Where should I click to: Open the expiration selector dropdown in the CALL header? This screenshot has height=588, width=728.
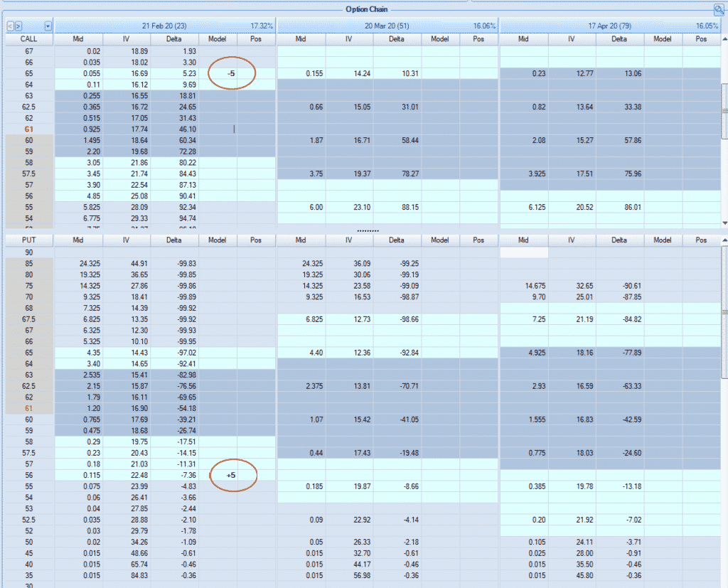click(48, 26)
